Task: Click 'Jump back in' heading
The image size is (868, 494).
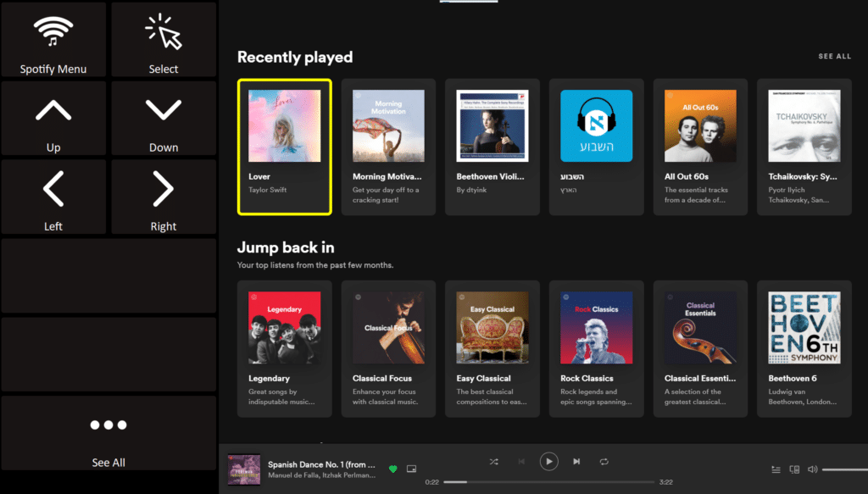Action: [x=286, y=247]
